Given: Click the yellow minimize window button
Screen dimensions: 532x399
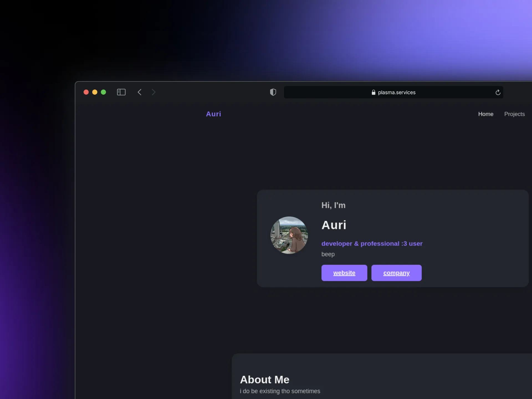Looking at the screenshot, I should [95, 92].
